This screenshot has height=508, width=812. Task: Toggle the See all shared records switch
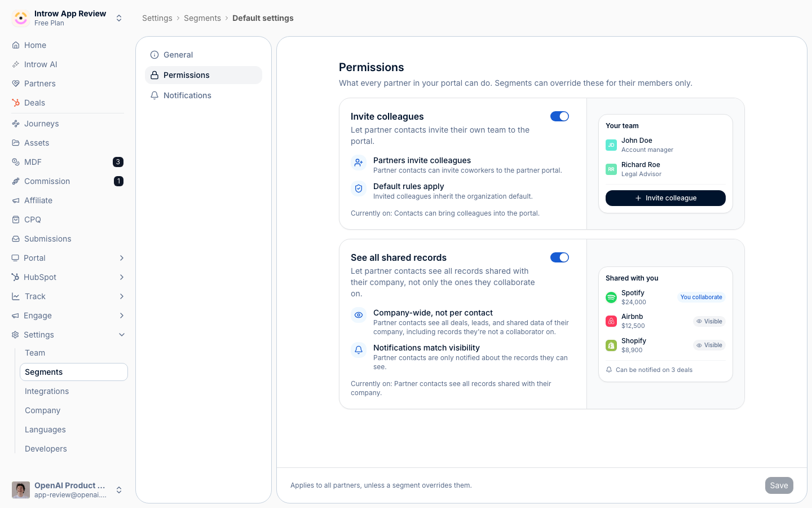[x=559, y=257]
